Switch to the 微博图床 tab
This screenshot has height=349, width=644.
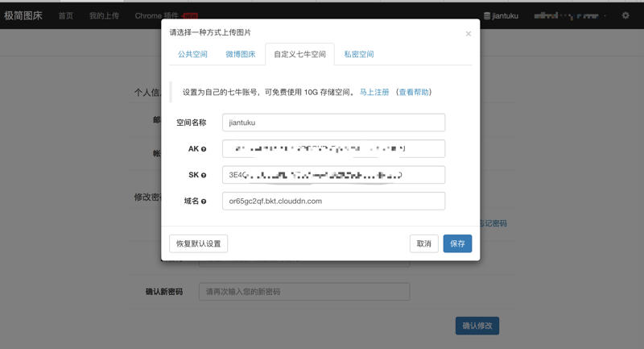click(x=240, y=54)
